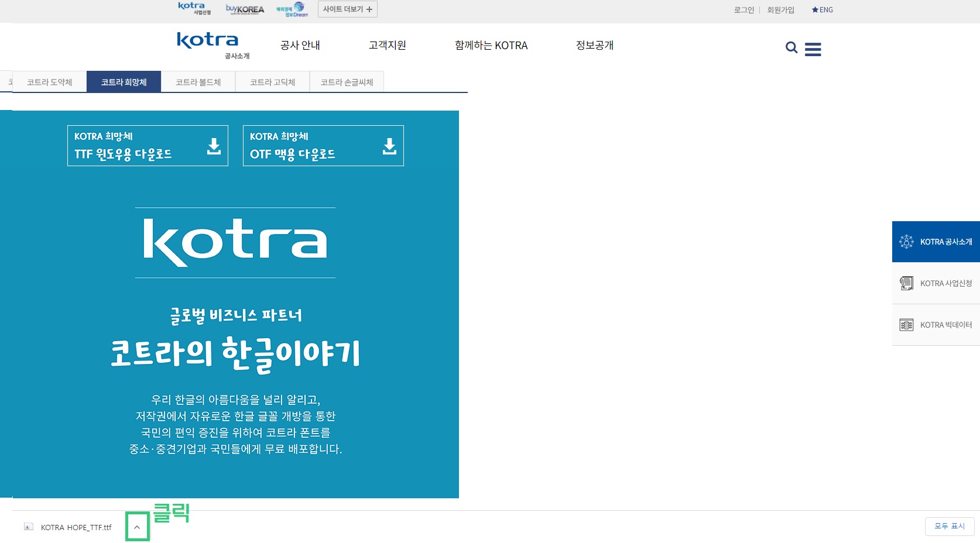Switch to ENG language
Image resolution: width=980 pixels, height=543 pixels.
click(x=823, y=10)
